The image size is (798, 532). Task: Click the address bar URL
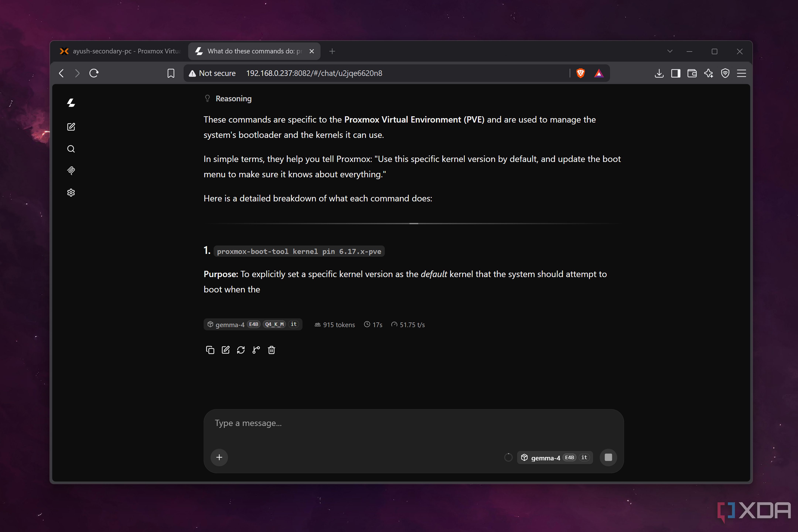[x=314, y=73]
